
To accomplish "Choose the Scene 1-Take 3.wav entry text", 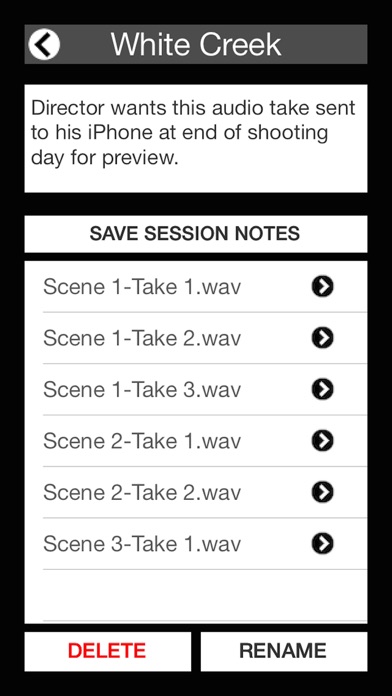I will click(x=142, y=390).
